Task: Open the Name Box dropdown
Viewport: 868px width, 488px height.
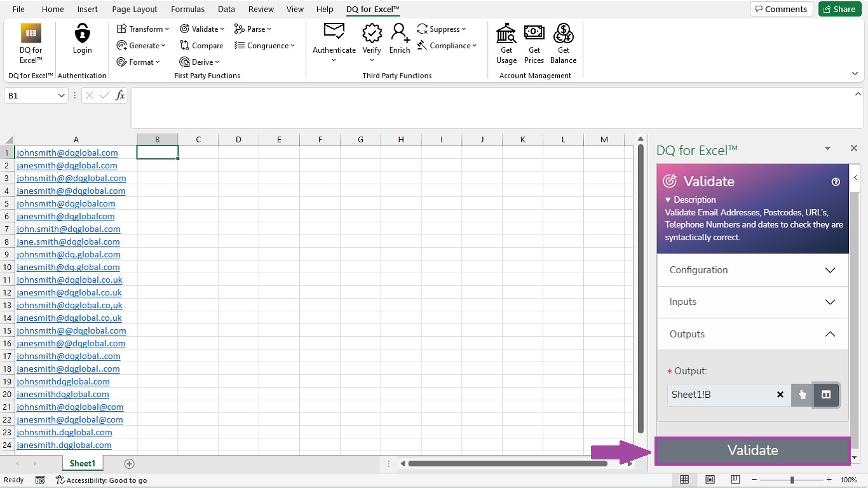Action: point(62,95)
